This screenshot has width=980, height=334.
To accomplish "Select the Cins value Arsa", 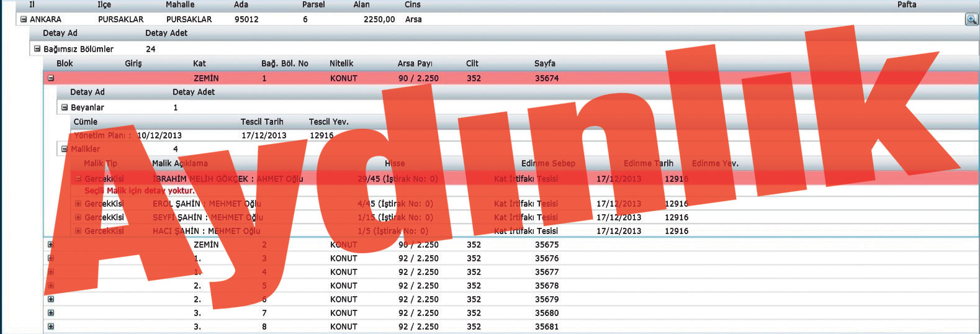I will pyautogui.click(x=413, y=19).
